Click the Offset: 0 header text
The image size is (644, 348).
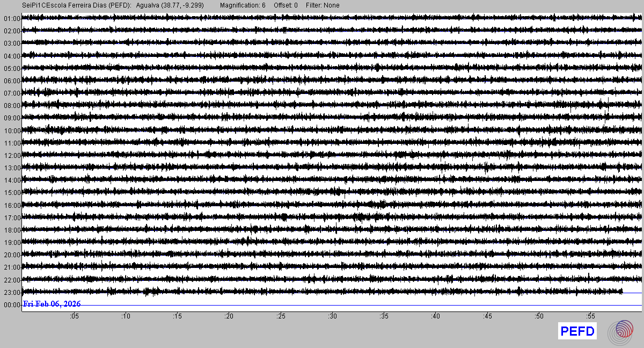click(285, 5)
